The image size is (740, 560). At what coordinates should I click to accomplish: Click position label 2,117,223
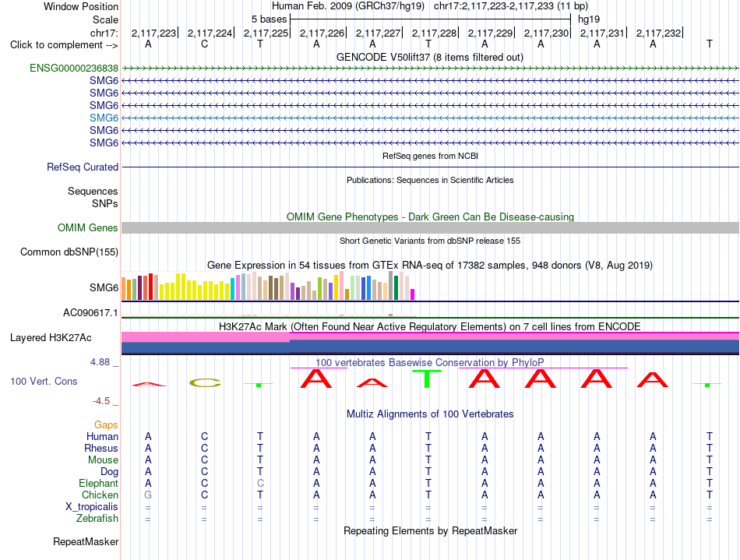(153, 33)
